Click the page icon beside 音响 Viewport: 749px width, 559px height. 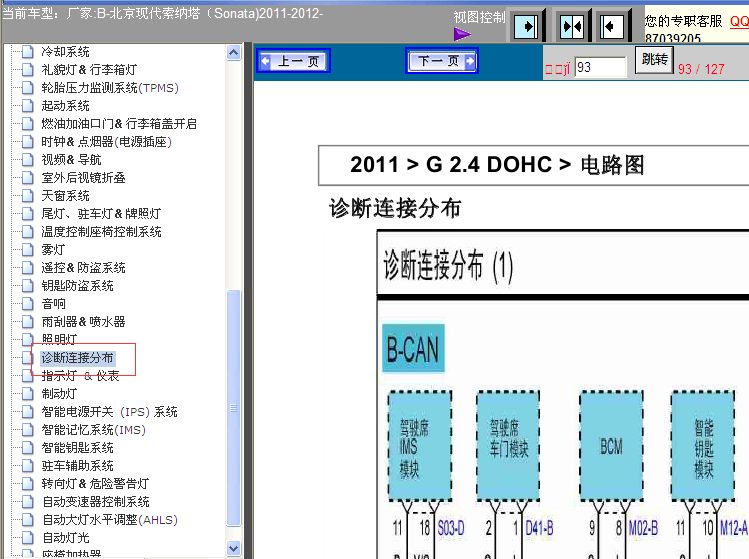[28, 304]
